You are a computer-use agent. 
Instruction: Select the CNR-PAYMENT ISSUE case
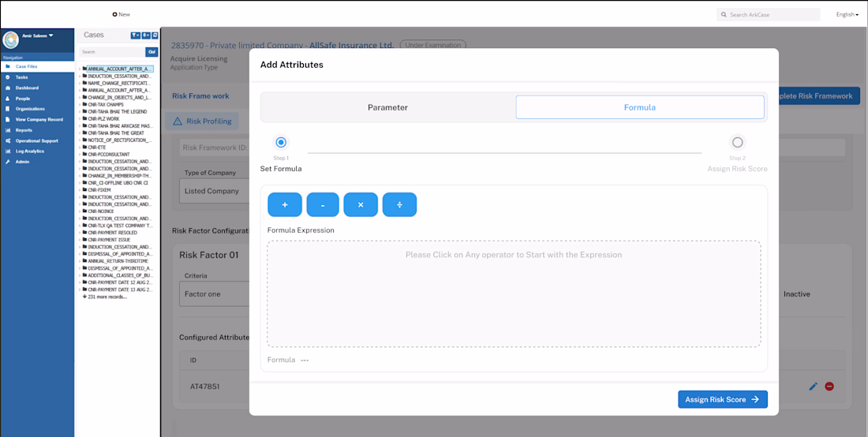(x=109, y=240)
